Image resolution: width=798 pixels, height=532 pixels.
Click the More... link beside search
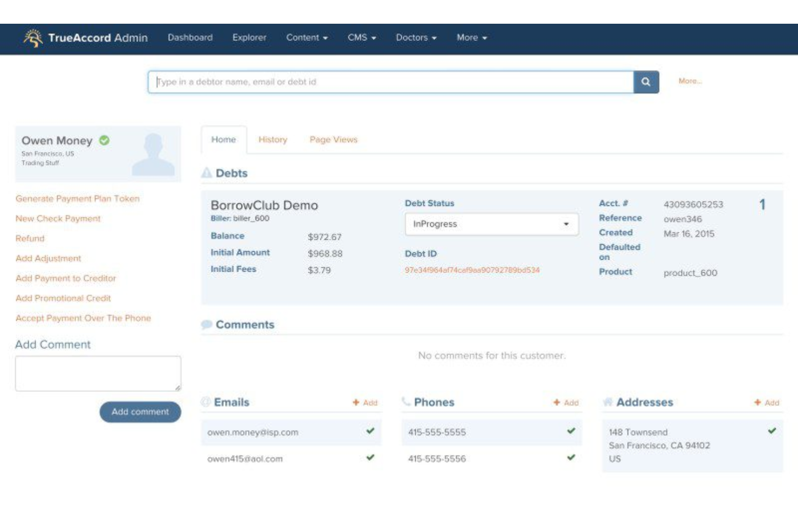690,81
